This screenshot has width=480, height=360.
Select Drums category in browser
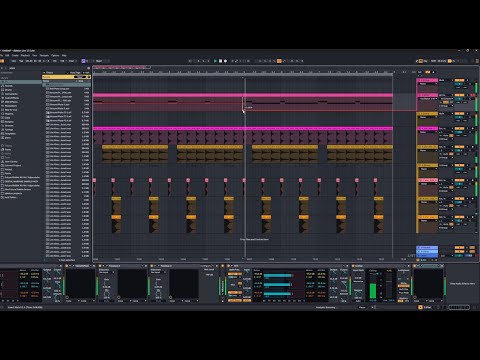[x=8, y=90]
